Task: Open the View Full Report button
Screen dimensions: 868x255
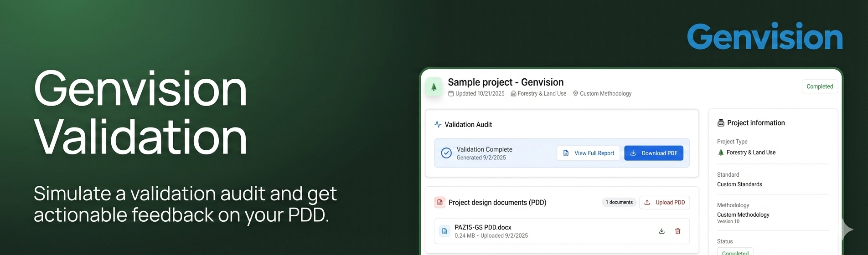Action: (588, 153)
